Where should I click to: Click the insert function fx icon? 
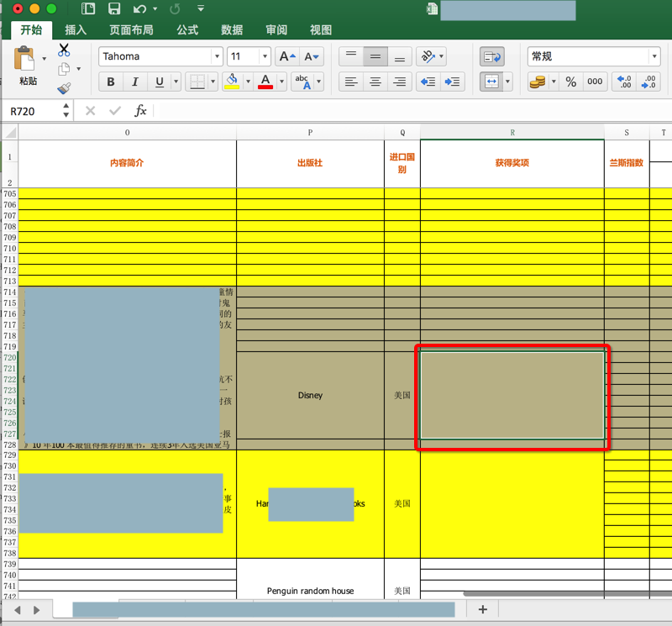point(140,111)
